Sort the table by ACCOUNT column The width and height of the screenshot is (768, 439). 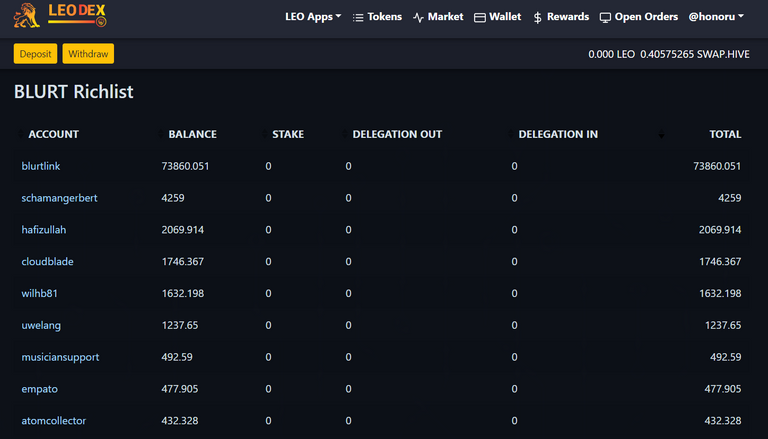click(x=53, y=134)
